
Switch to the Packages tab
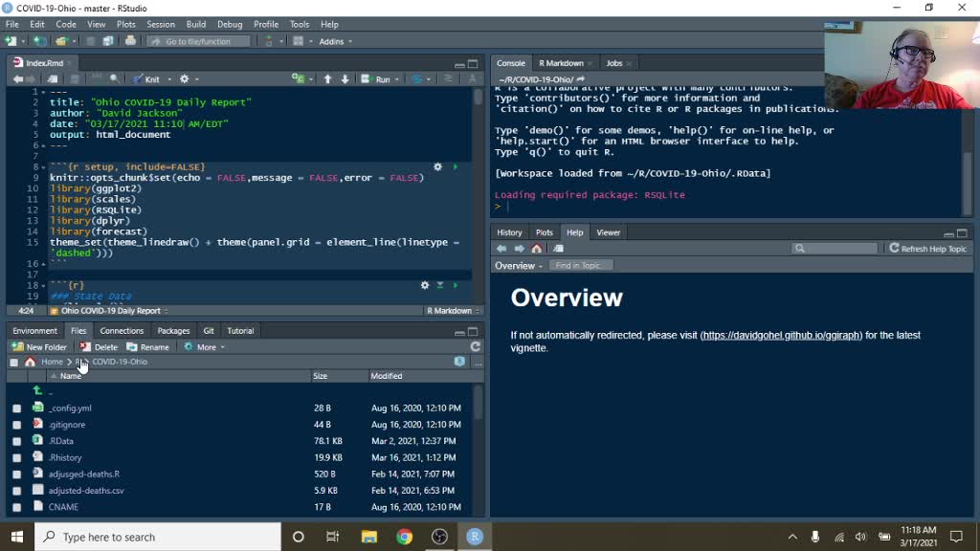[x=173, y=330]
